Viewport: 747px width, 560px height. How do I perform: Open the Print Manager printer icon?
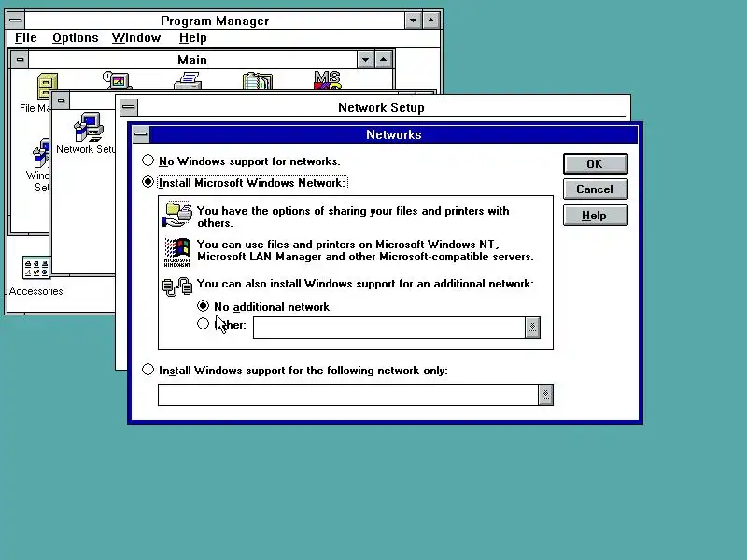coord(188,79)
